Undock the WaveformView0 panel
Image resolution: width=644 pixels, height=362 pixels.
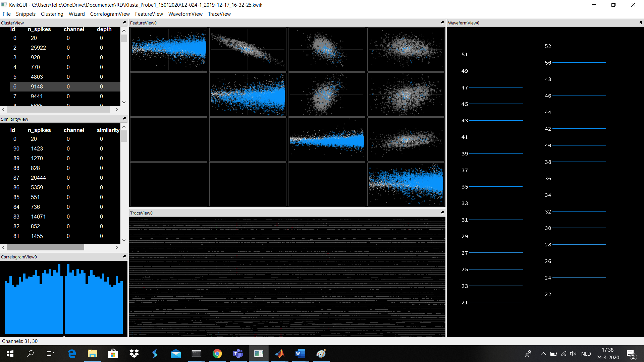(x=641, y=23)
